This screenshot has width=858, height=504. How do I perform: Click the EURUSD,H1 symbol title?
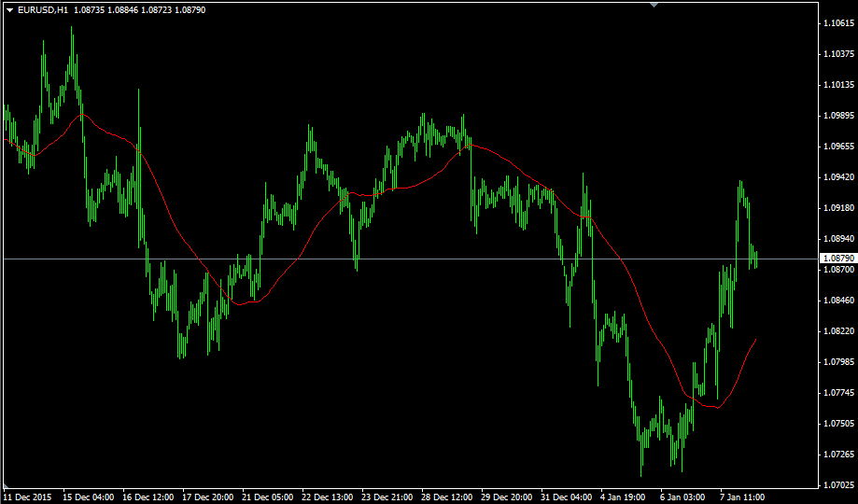point(43,10)
